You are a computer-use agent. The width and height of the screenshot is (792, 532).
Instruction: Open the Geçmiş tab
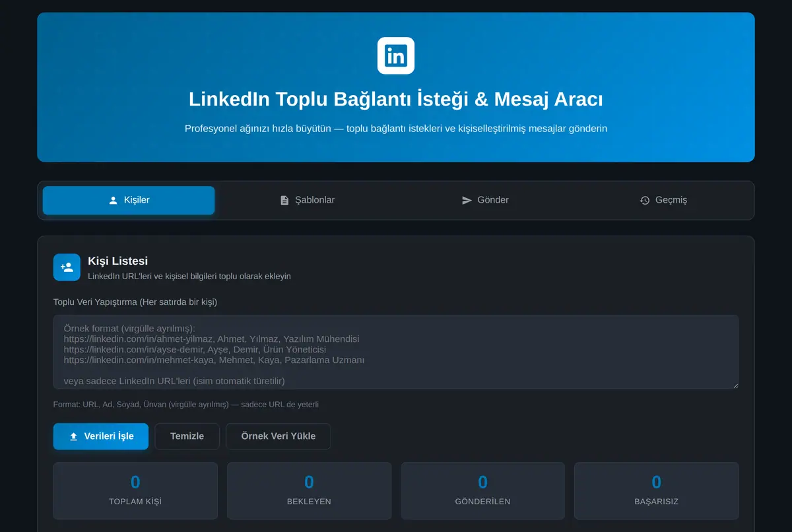pos(663,200)
